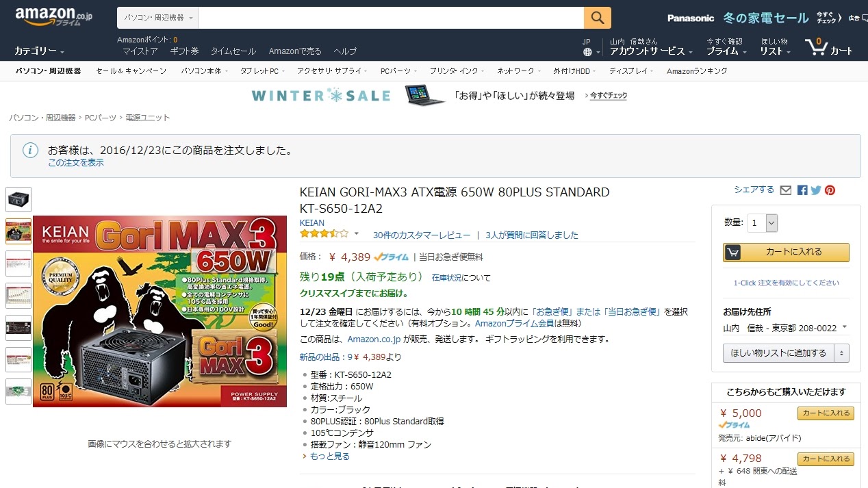Screen dimensions: 868x488
Task: Click 今すぐチェック in Winter Sale banner
Action: (x=609, y=96)
